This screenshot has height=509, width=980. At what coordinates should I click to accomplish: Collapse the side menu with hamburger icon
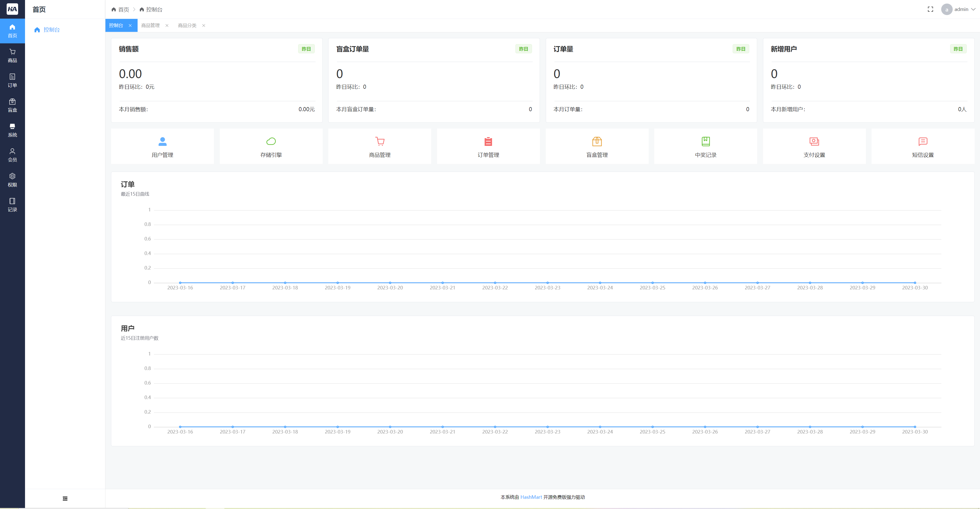click(65, 498)
